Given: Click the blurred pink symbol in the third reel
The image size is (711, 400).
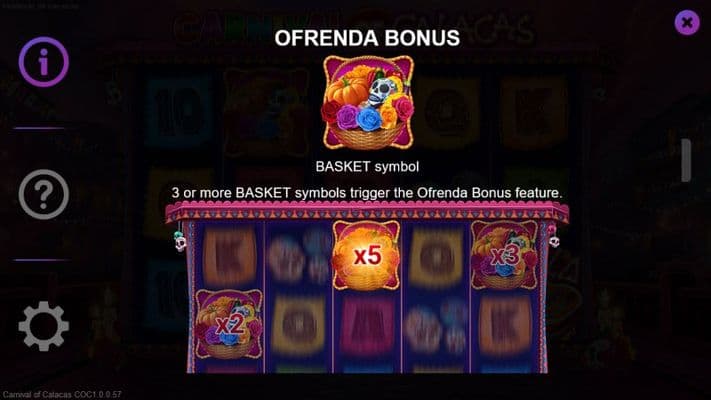Looking at the screenshot, I should coord(367,325).
